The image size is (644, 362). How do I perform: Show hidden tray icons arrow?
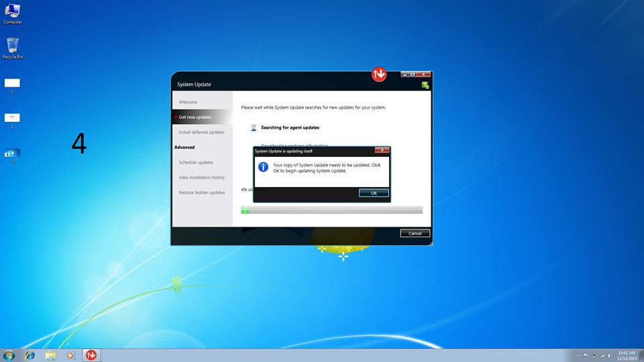(578, 356)
